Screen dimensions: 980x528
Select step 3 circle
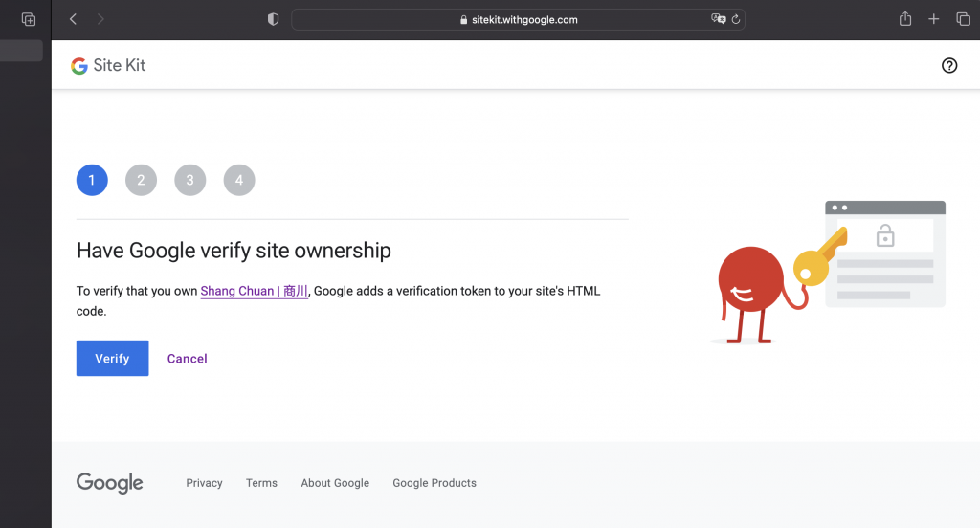point(190,180)
